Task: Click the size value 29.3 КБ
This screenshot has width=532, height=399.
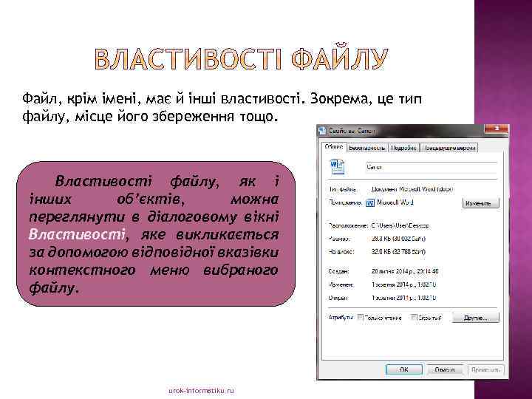Action: (398, 239)
